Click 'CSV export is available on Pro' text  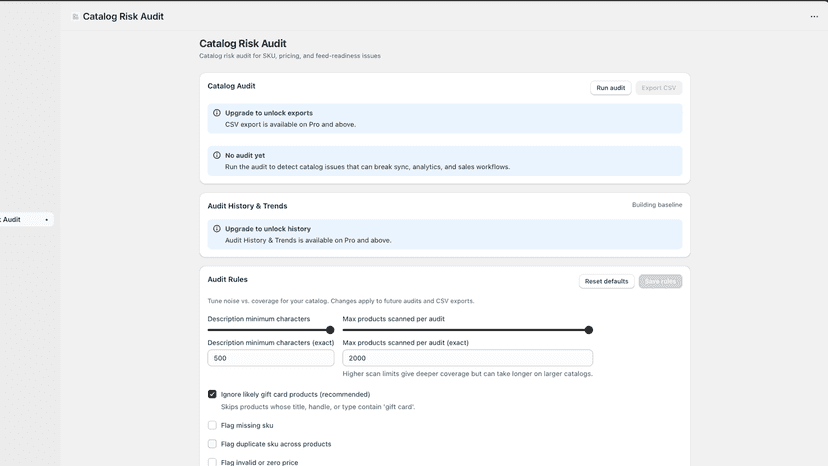(290, 125)
